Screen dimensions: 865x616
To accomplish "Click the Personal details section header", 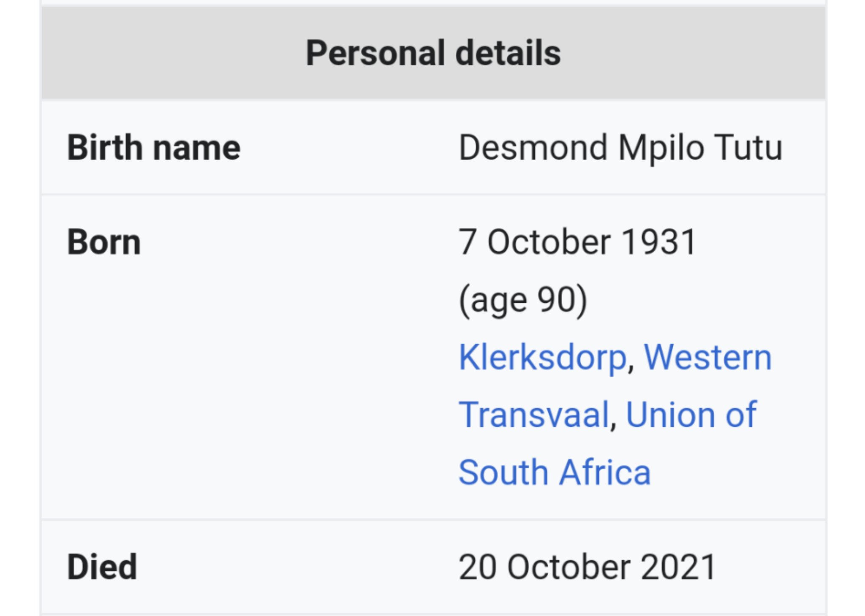I will (x=433, y=53).
